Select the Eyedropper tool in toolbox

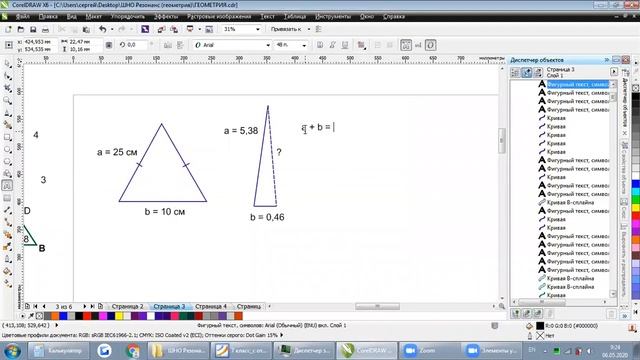tap(7, 247)
